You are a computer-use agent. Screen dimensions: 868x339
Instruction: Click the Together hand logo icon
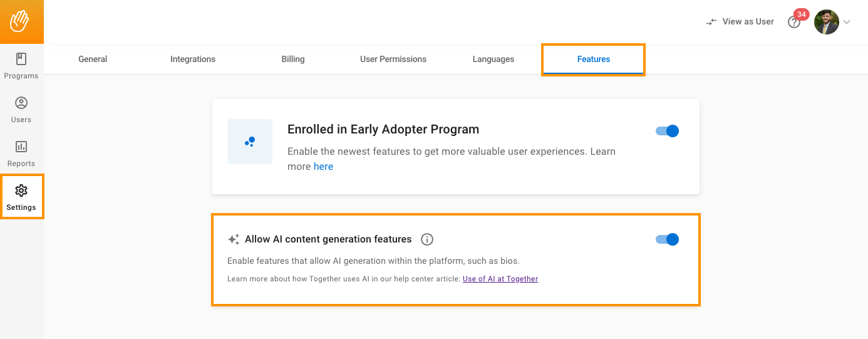click(21, 21)
